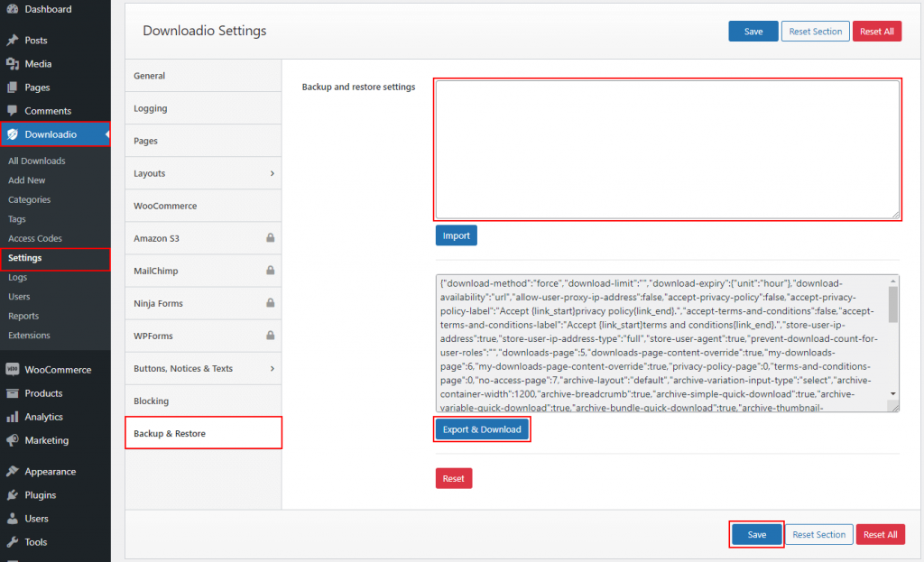Click the lock icon beside WPForms
924x562 pixels.
click(x=271, y=335)
